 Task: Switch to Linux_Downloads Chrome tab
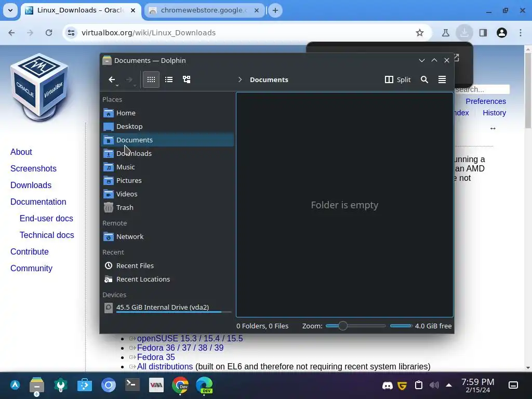[x=80, y=10]
